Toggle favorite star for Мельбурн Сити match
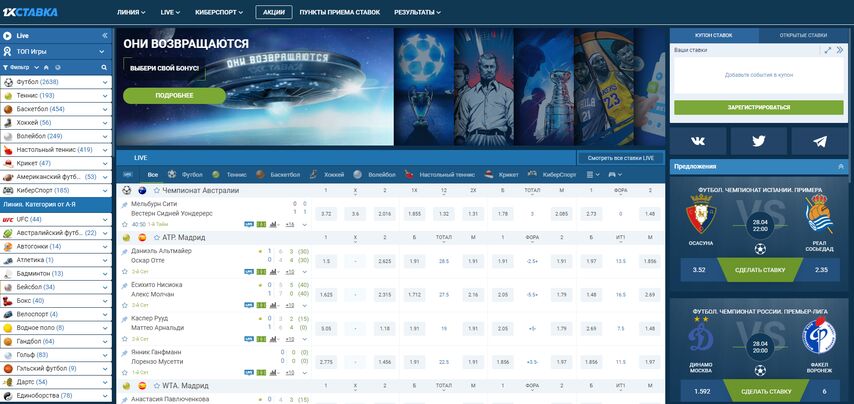The image size is (854, 404). (124, 224)
